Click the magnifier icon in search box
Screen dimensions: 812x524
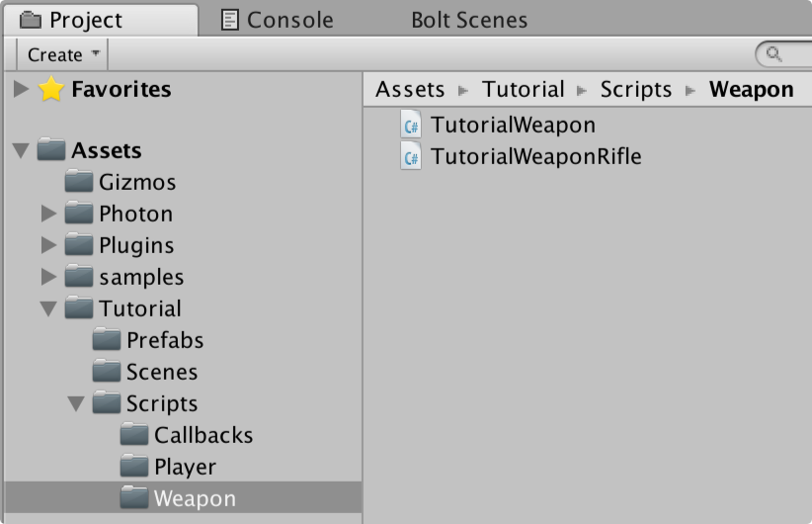[774, 54]
